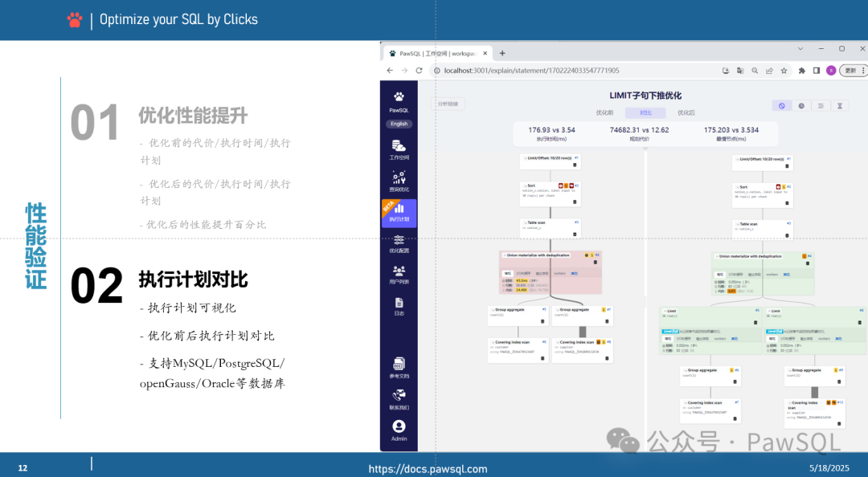This screenshot has width=868, height=477.
Task: Select the clock view mode toggle
Action: (801, 106)
